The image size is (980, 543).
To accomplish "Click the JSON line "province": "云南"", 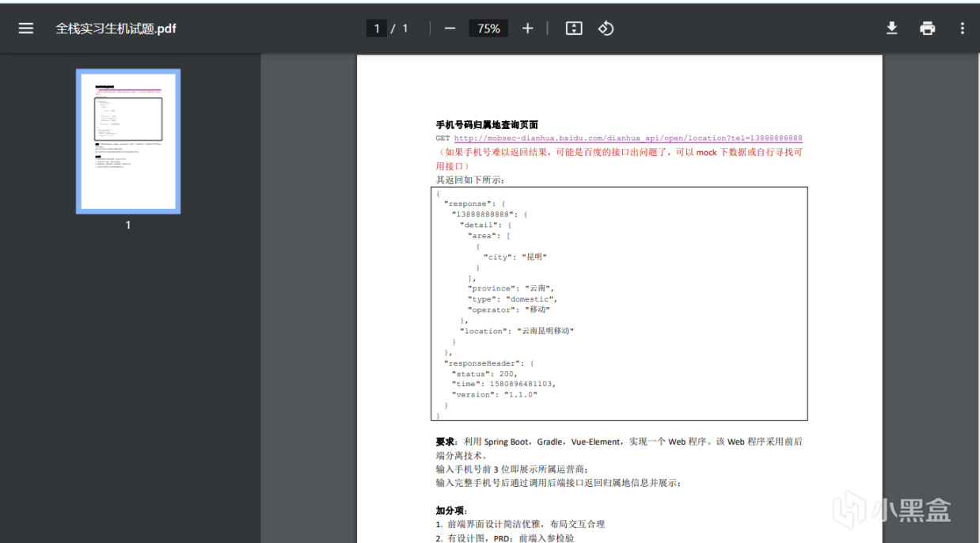I will tap(511, 288).
